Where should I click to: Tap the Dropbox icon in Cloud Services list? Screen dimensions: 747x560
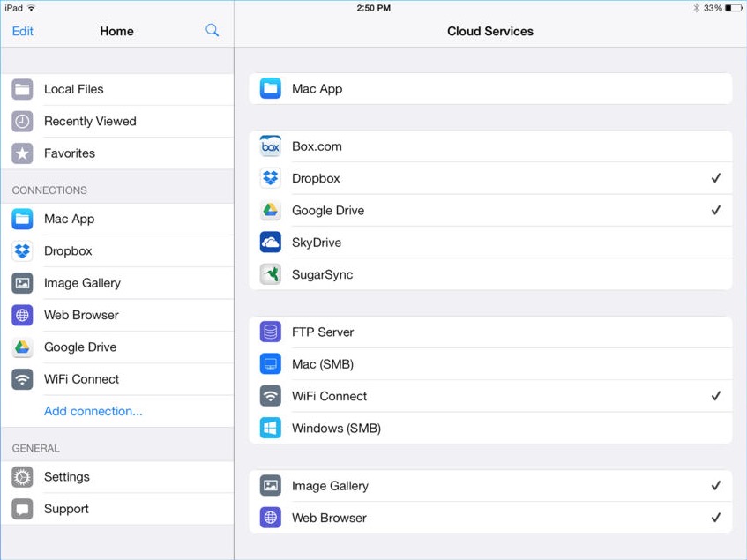[x=271, y=178]
